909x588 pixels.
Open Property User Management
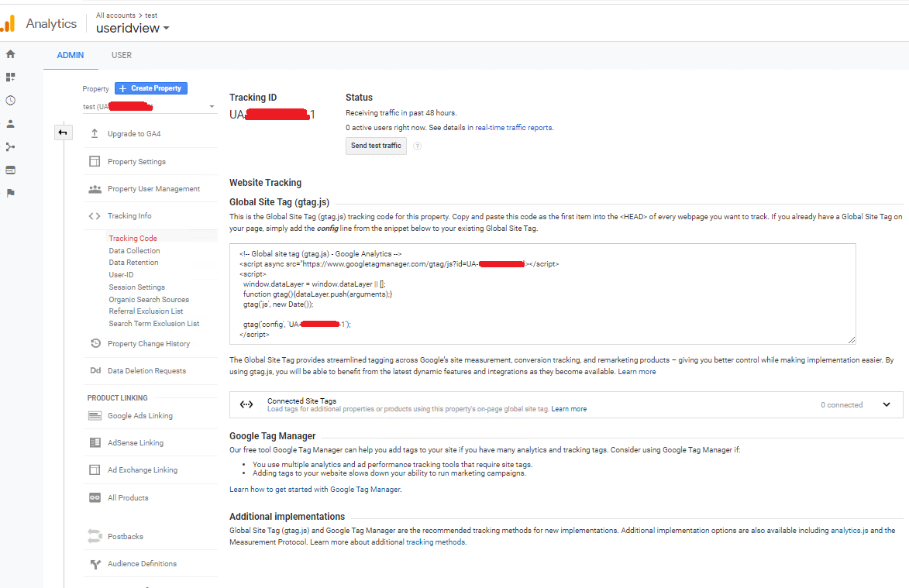(153, 189)
